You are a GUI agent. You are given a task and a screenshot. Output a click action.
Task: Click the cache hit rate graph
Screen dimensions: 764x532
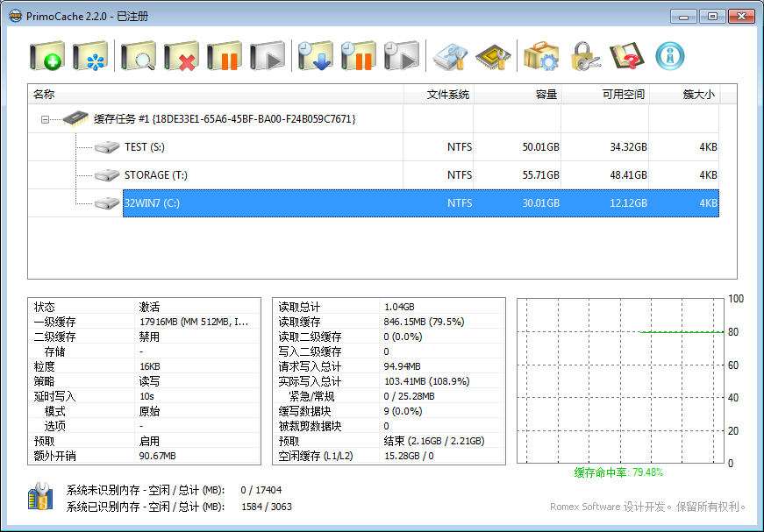620,380
